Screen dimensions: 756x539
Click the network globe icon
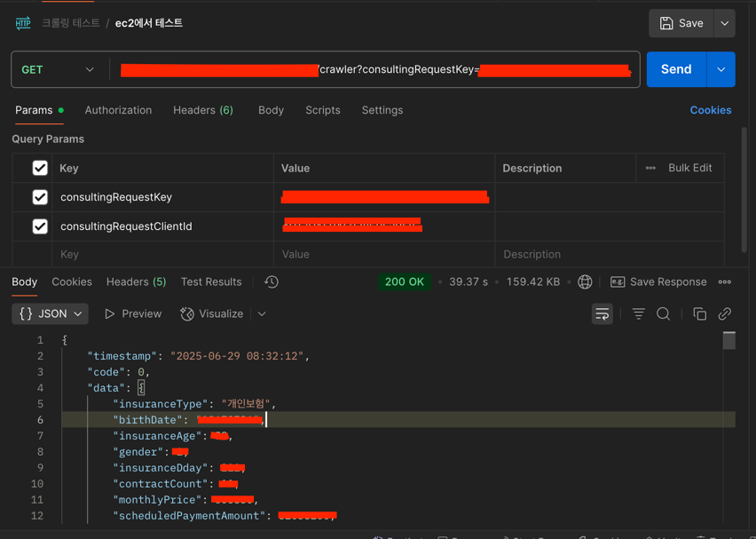coord(585,281)
